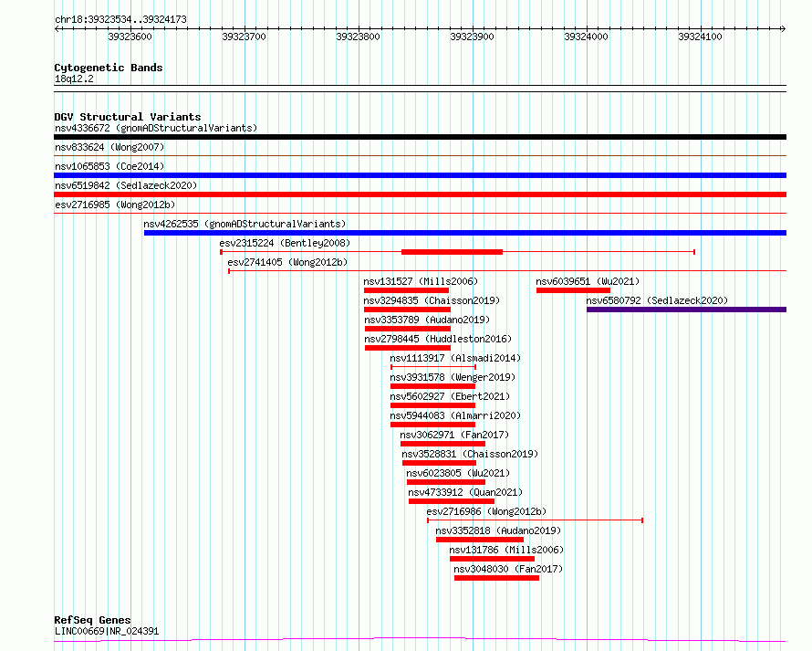Click the red bar under nsv131786 (Mills2006)
812x651 pixels.
point(493,559)
